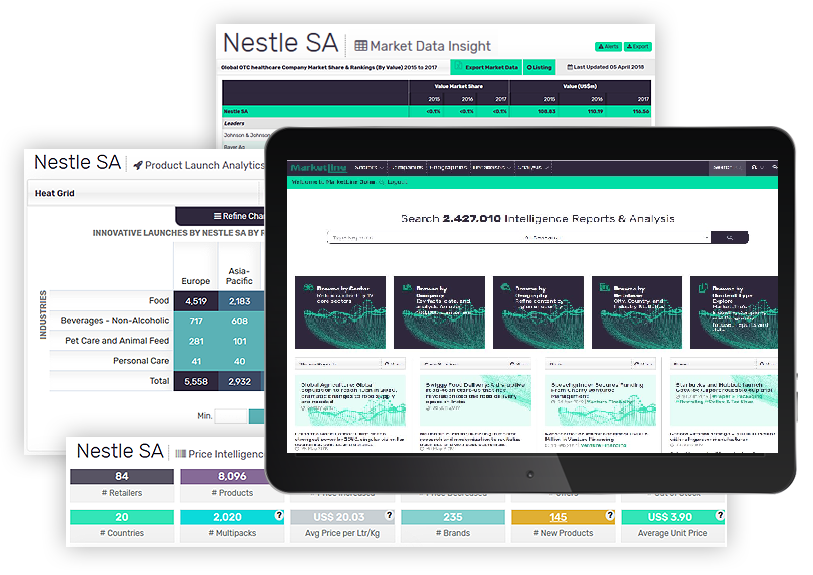This screenshot has height=575, width=813.
Task: Click the Global Agriculture news card
Action: pyautogui.click(x=351, y=400)
